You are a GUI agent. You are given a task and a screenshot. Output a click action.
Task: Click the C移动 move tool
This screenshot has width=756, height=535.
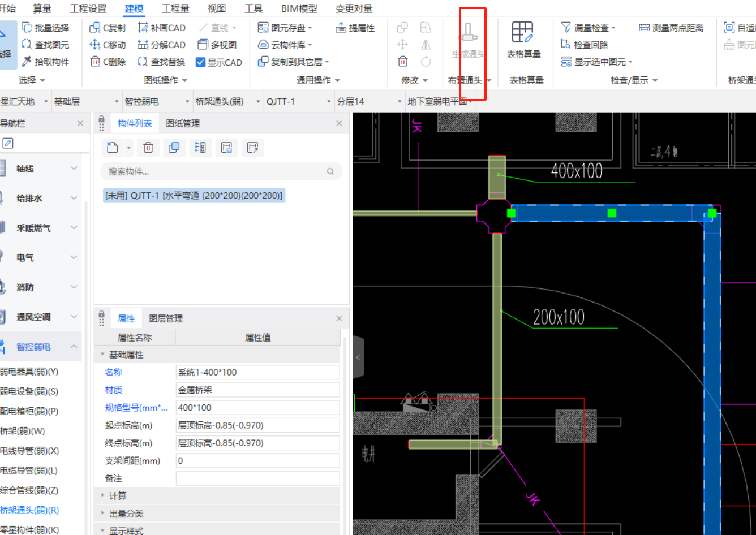pyautogui.click(x=108, y=45)
